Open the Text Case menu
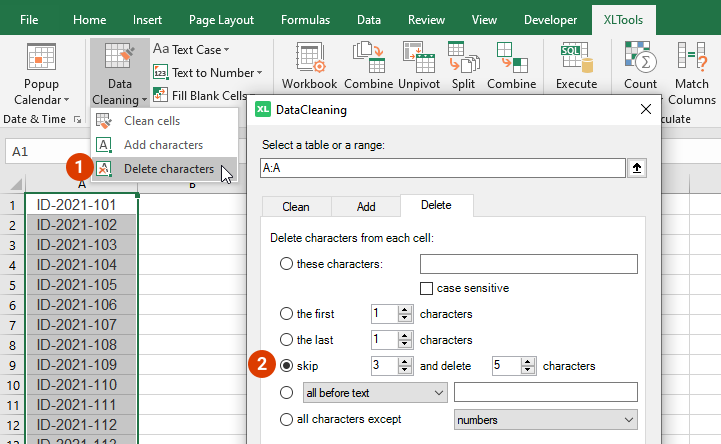The width and height of the screenshot is (721, 444). 191,49
